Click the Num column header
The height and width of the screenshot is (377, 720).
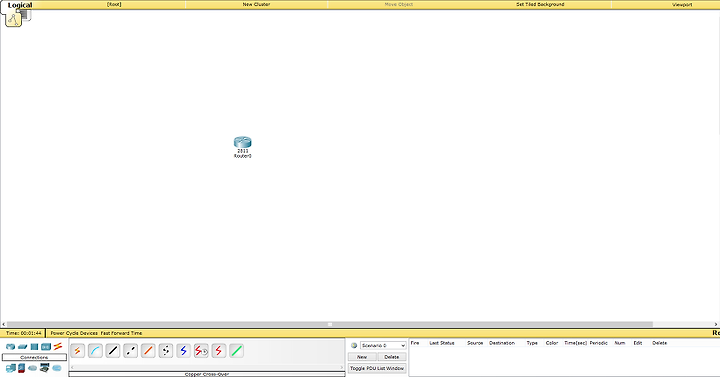coord(619,343)
